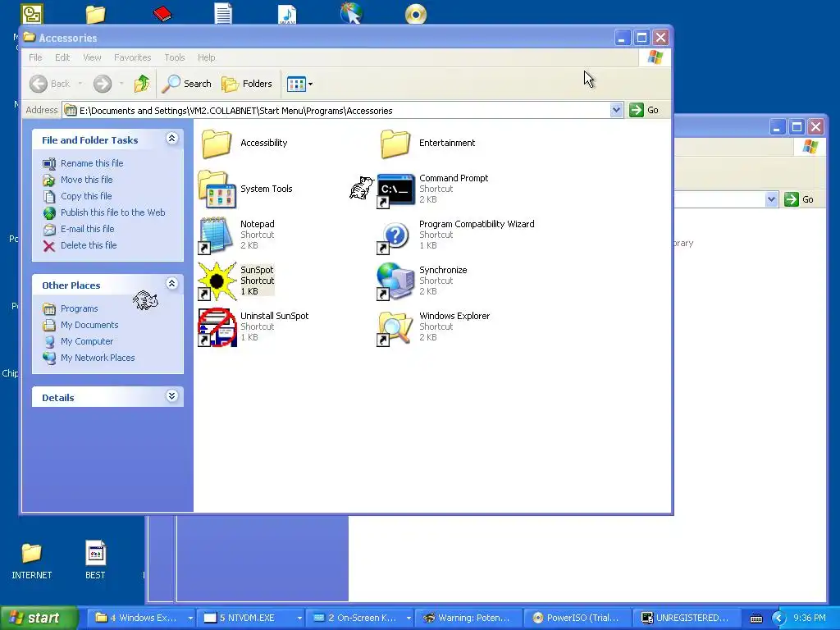
Task: Select the Synchronize shortcut icon
Action: (395, 281)
